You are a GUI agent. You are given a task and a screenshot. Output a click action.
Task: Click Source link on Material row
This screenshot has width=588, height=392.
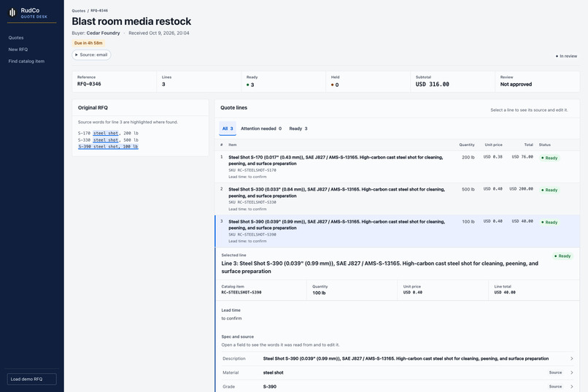(x=555, y=372)
